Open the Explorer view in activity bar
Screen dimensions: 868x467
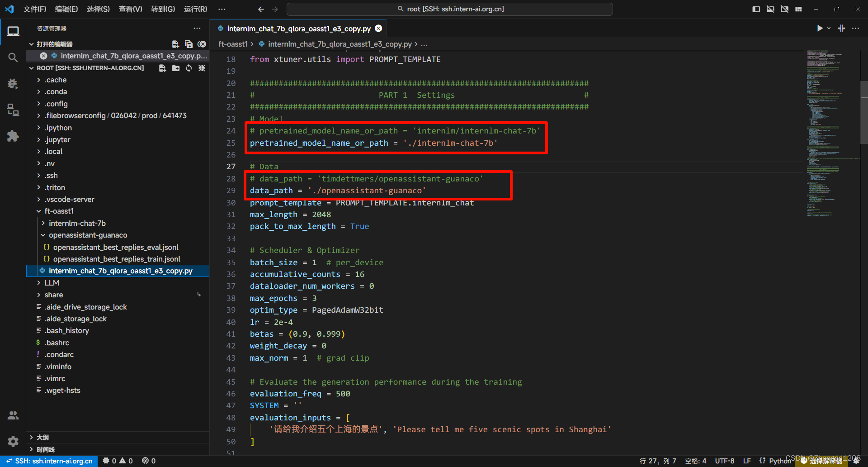[x=13, y=31]
